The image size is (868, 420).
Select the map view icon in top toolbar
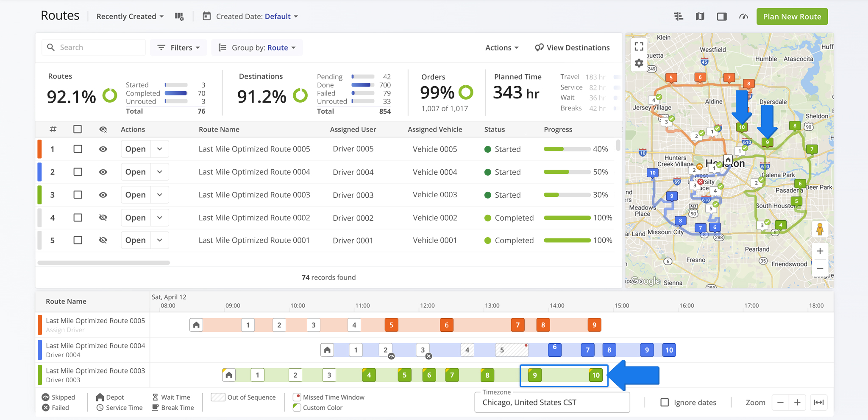[x=700, y=16]
